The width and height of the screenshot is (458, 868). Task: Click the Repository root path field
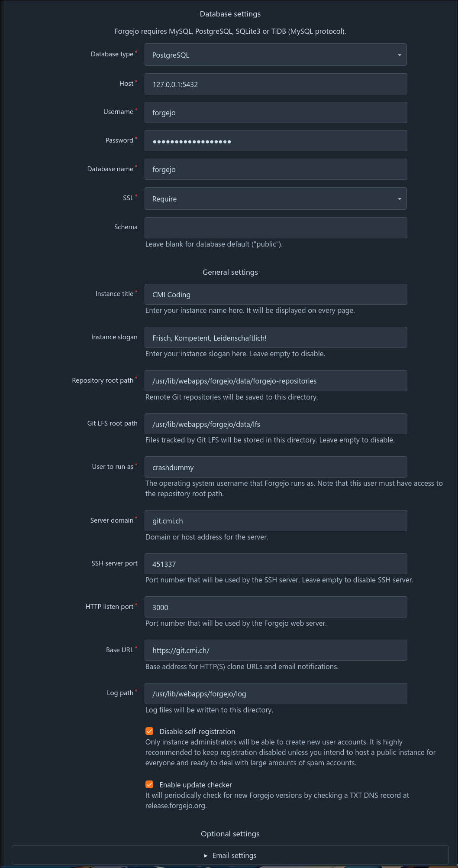(276, 380)
